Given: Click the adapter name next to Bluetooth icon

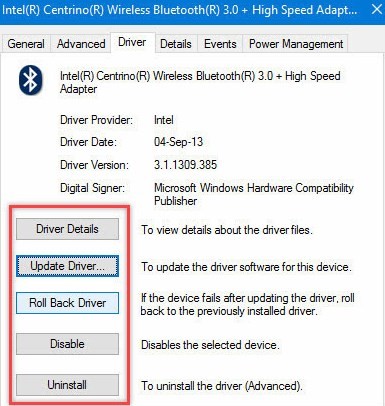Looking at the screenshot, I should point(200,82).
